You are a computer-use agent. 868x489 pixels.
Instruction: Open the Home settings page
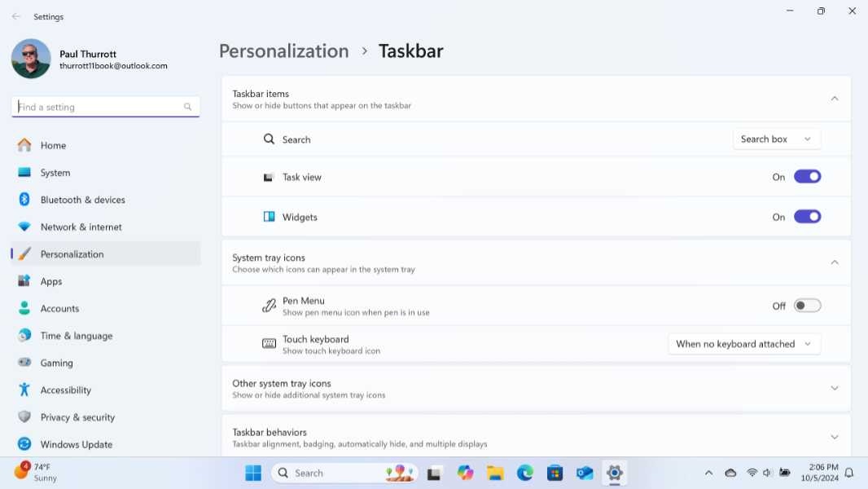pyautogui.click(x=105, y=145)
